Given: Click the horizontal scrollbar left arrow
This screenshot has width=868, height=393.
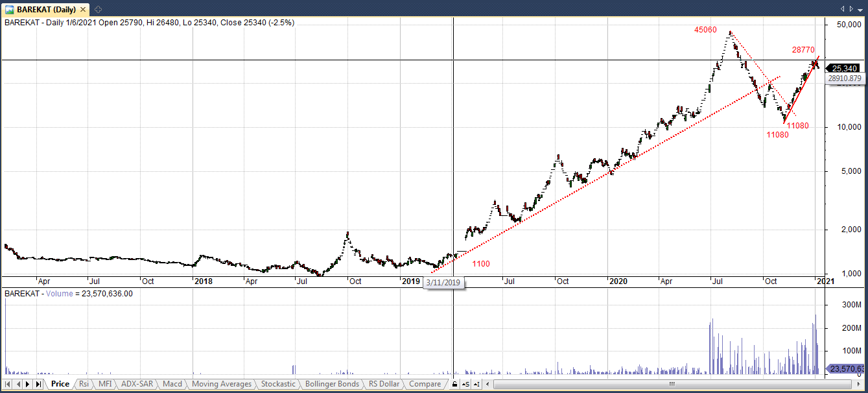Looking at the screenshot, I should [487, 384].
